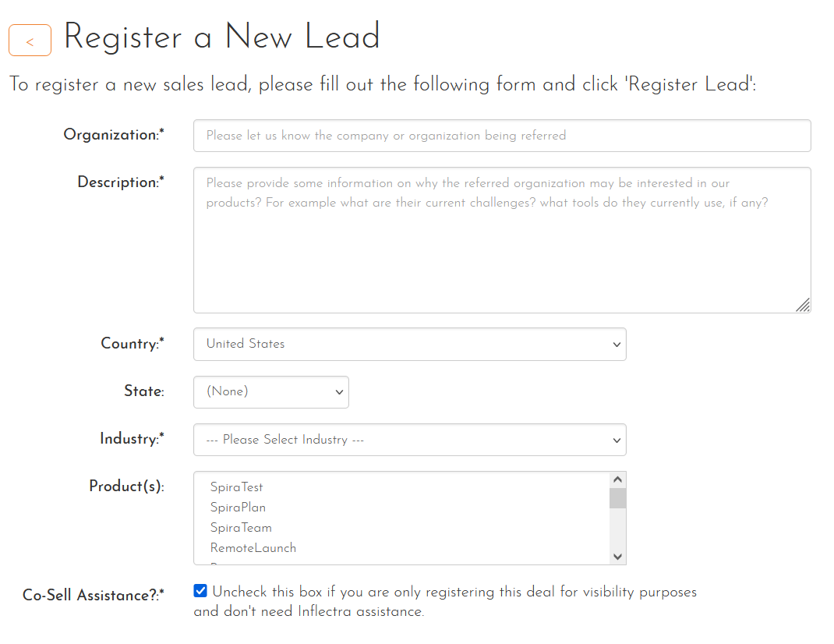Click the Organization field label

(114, 135)
